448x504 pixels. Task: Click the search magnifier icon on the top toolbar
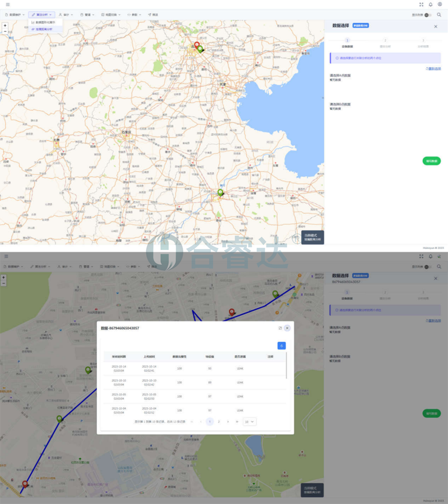439,15
